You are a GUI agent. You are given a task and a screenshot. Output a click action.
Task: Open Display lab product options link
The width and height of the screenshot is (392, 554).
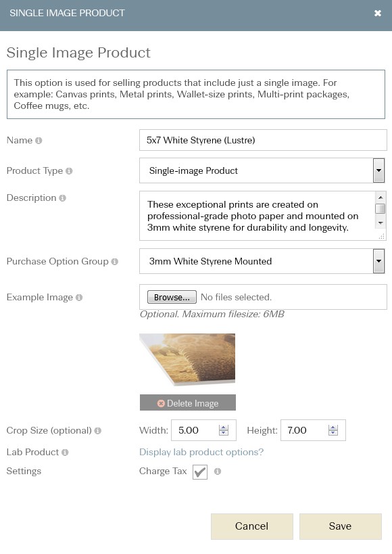pos(201,453)
